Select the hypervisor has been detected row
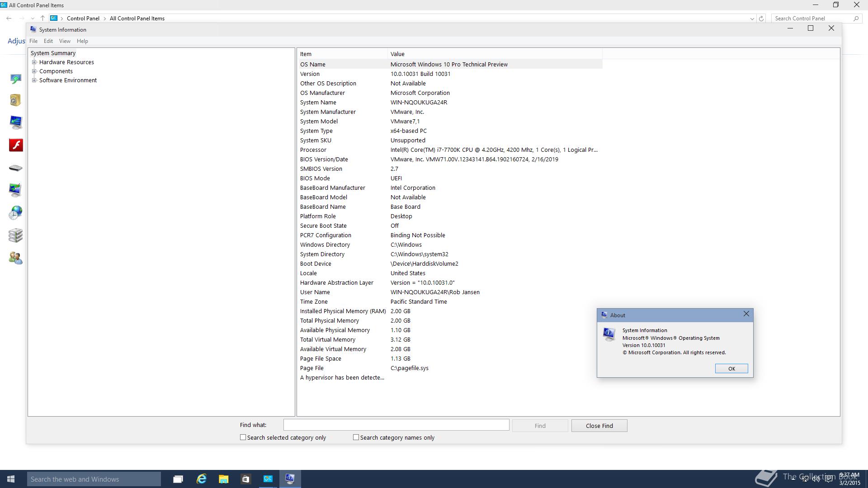Screen dimensions: 868x488 [x=450, y=378]
